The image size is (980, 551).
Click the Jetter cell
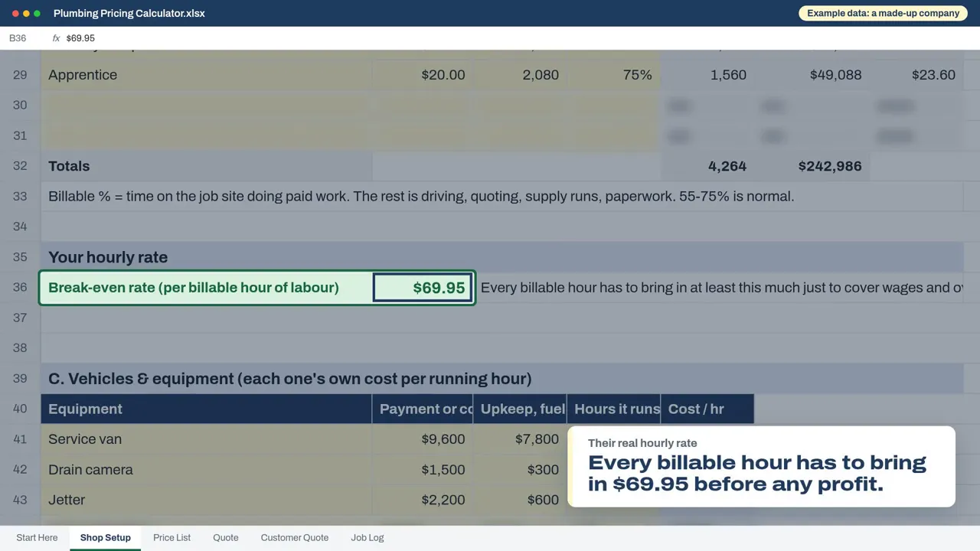click(207, 500)
